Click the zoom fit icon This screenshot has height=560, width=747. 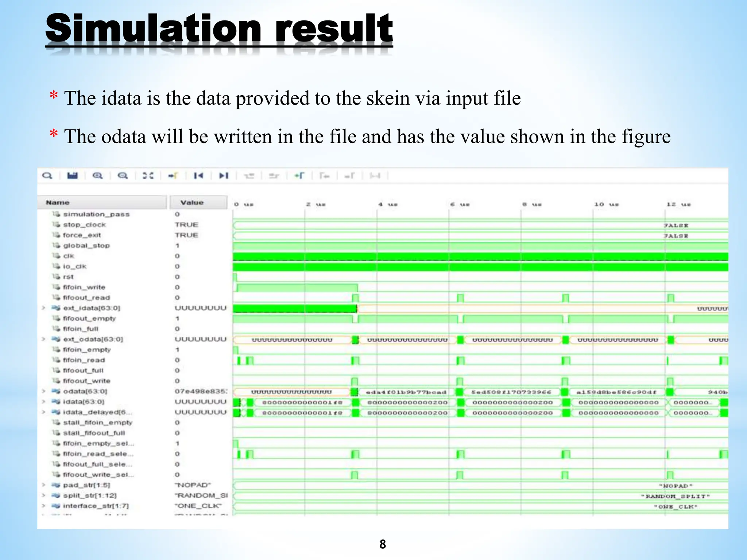[x=148, y=176]
